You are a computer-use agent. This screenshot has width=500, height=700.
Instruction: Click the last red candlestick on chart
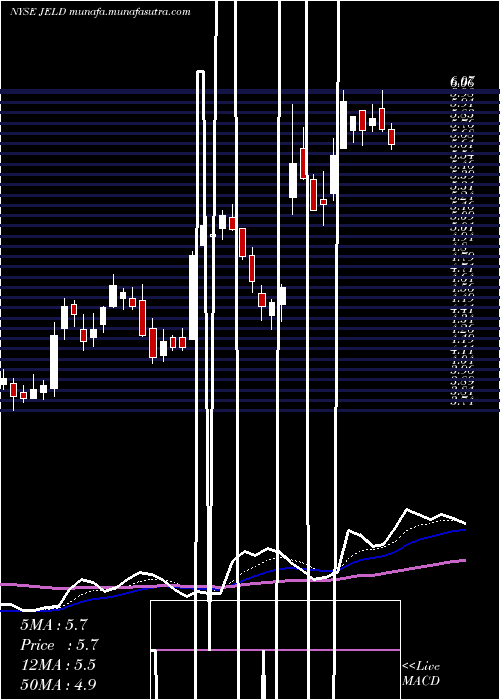click(392, 137)
